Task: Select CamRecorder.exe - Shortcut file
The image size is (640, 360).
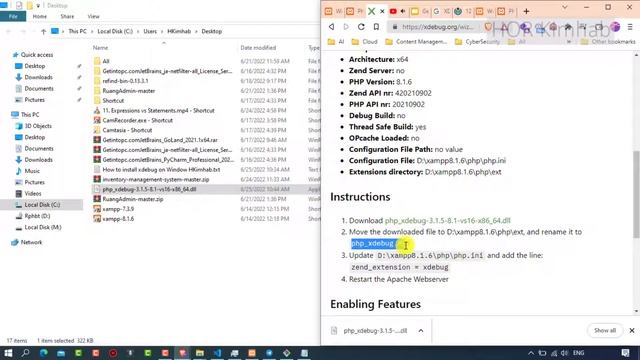Action: tap(138, 120)
